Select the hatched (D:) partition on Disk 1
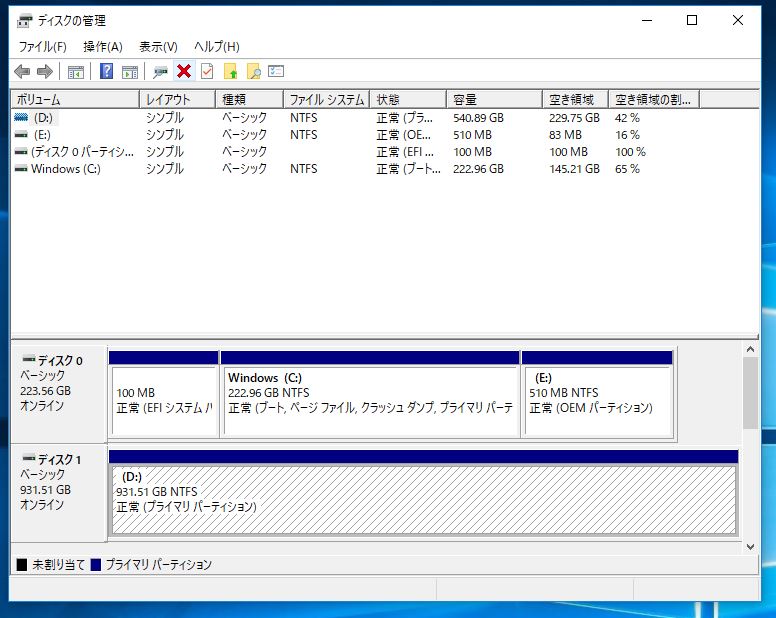Image resolution: width=776 pixels, height=618 pixels. coord(423,499)
